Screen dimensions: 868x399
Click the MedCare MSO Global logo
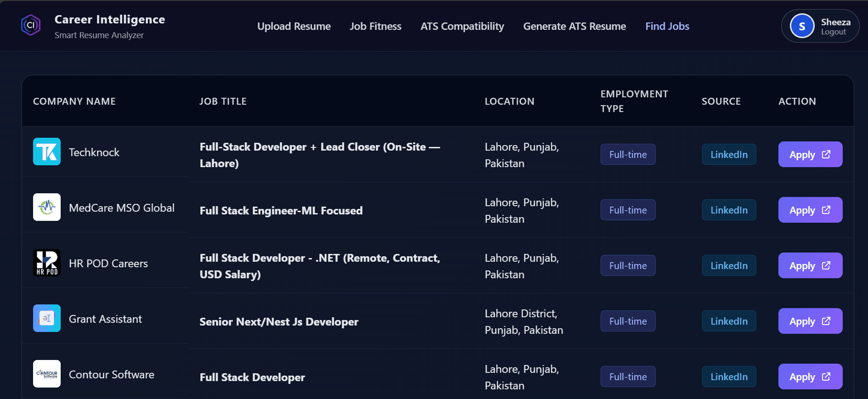pos(47,207)
